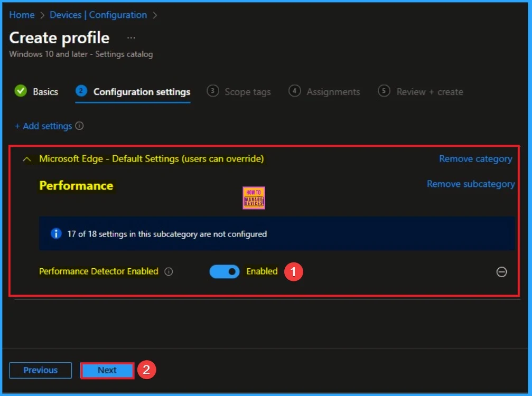Open the ellipsis menu beside Create profile

pyautogui.click(x=131, y=38)
